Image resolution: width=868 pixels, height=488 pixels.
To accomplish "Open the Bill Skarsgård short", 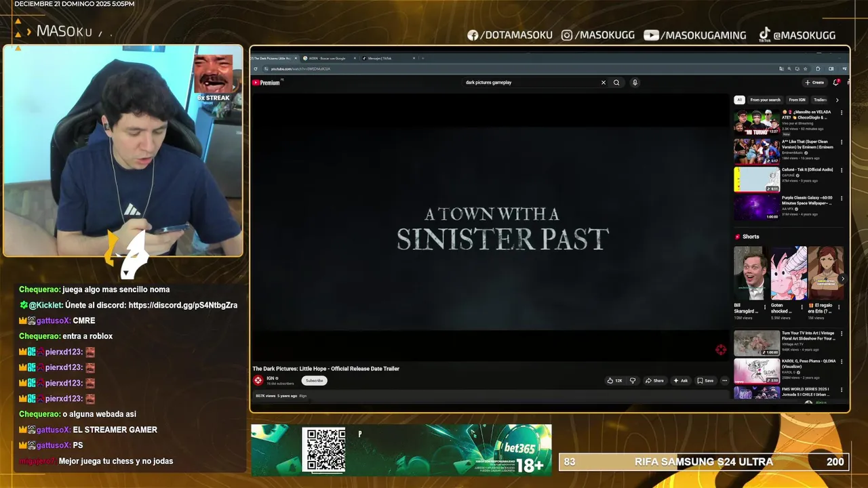I will 751,273.
